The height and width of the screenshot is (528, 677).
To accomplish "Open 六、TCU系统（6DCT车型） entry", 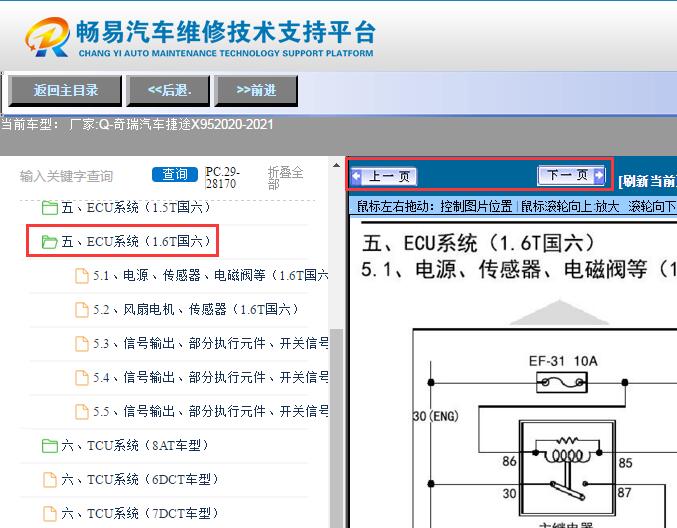I will click(x=140, y=479).
